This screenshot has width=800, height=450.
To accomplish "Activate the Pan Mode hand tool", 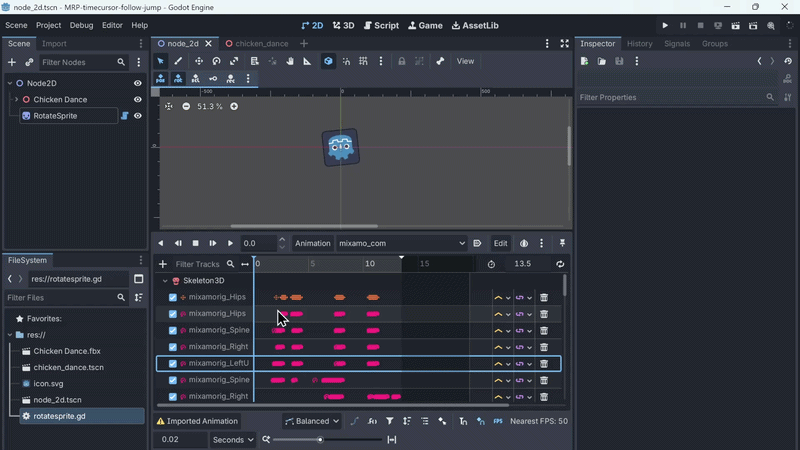I will pyautogui.click(x=290, y=61).
